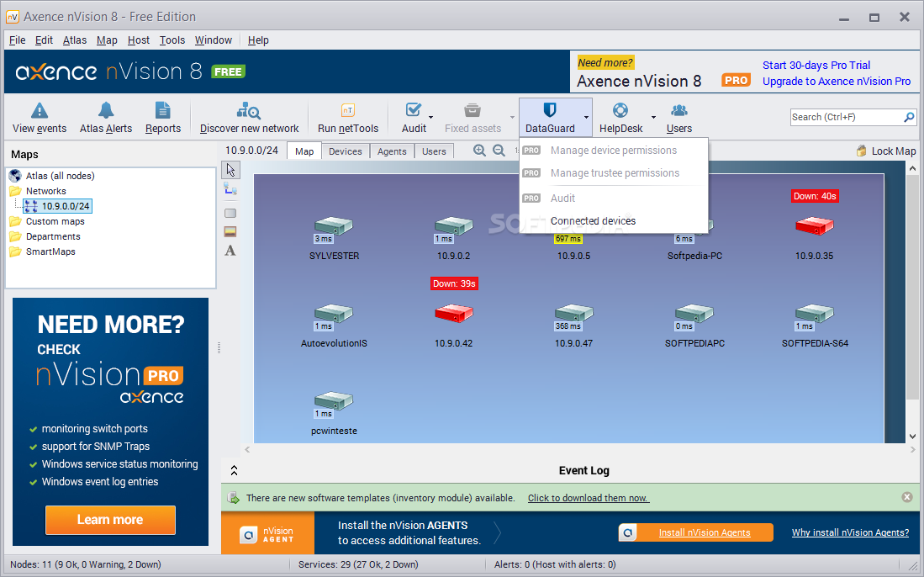The height and width of the screenshot is (577, 924).
Task: Expand the Departments folder
Action: 15,236
